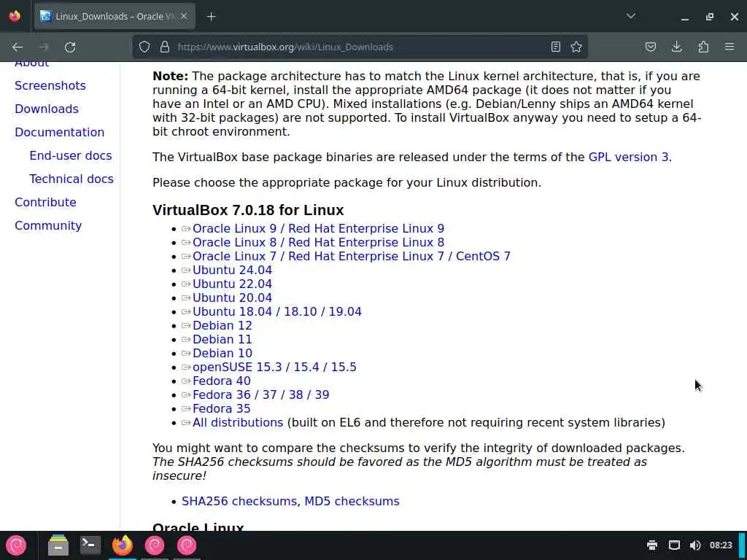Download Fedora 36 / 37 / 38 / 39 package

(x=261, y=394)
